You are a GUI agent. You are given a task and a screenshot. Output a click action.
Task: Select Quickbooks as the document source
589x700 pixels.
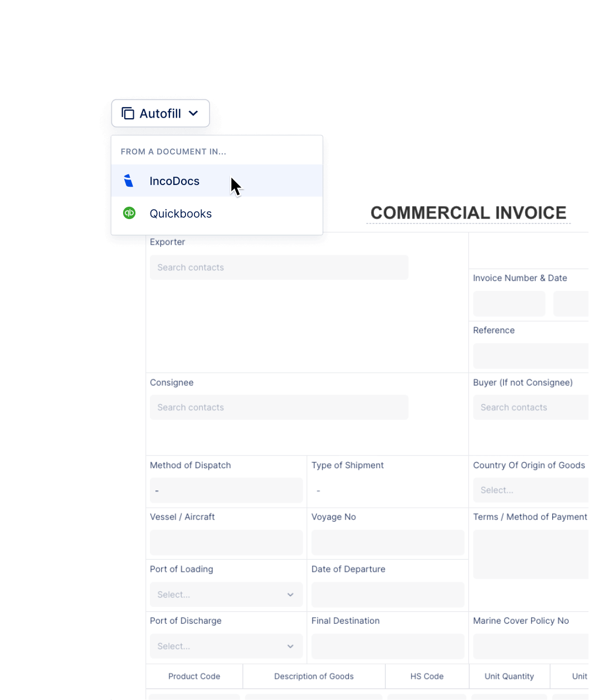(181, 213)
